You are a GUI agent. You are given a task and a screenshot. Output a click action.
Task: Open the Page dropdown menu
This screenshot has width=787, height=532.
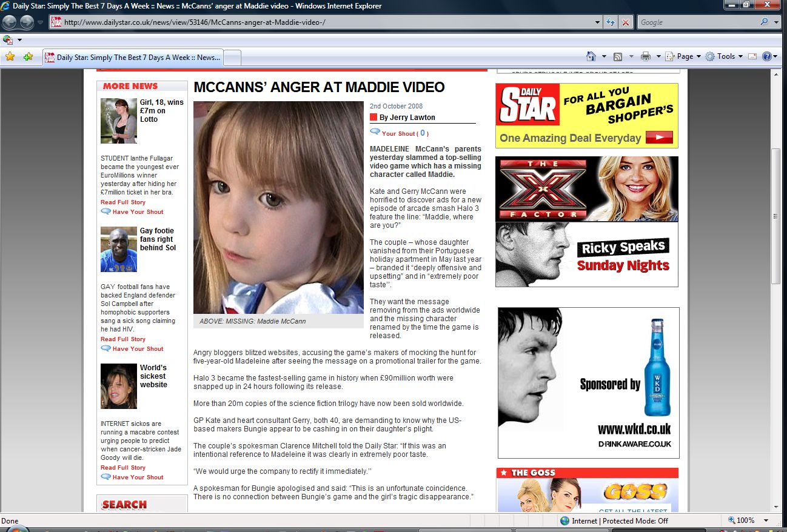point(684,56)
